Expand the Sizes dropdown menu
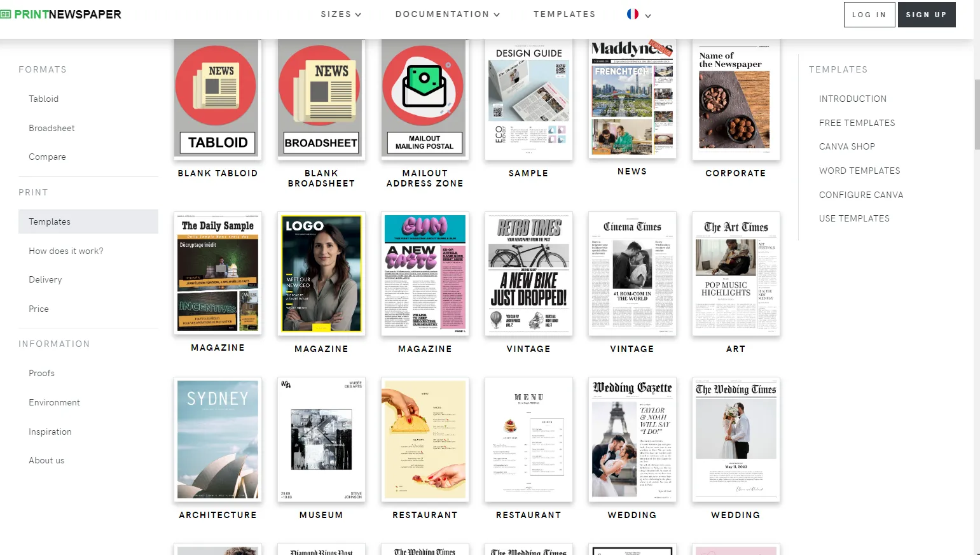This screenshot has height=555, width=980. 341,14
